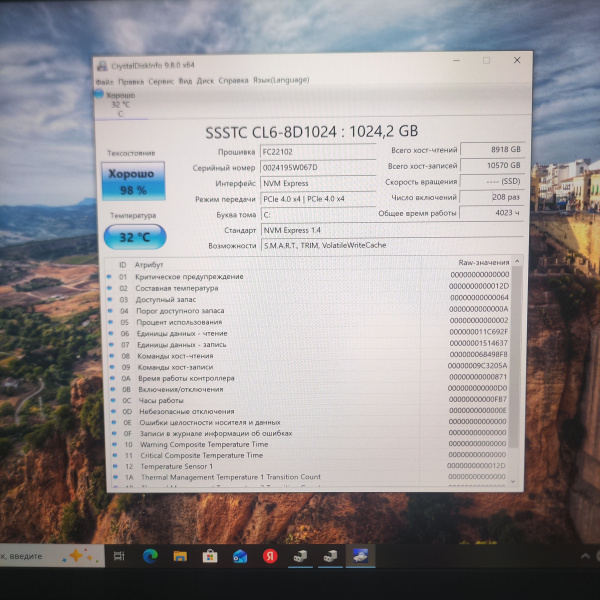Open the Правка menu

tap(131, 82)
